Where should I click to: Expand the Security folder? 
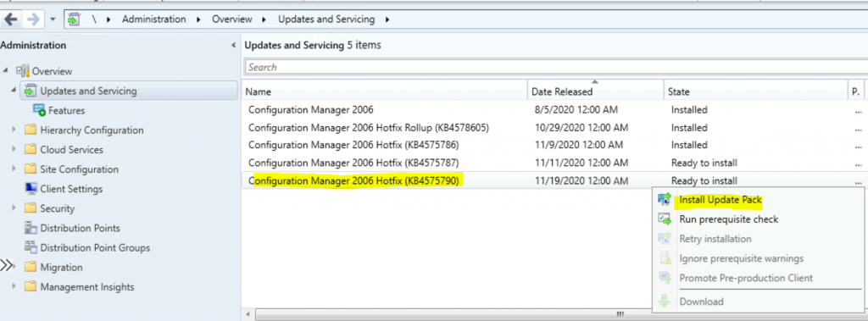coord(14,208)
